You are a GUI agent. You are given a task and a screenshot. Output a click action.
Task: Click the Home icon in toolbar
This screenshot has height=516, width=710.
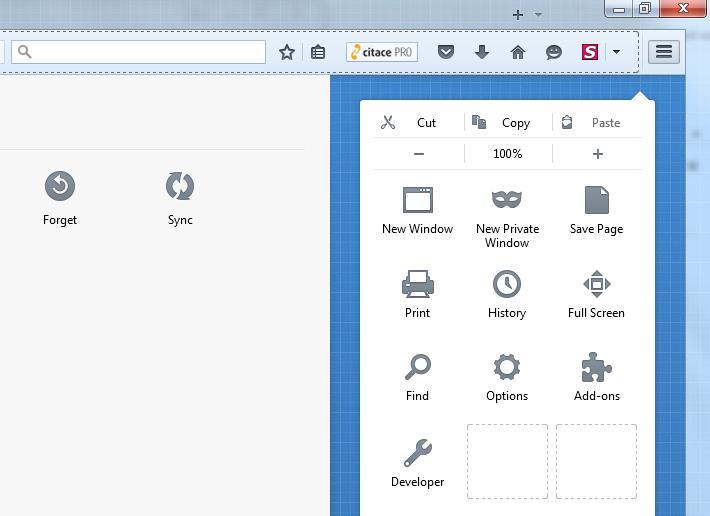[518, 52]
